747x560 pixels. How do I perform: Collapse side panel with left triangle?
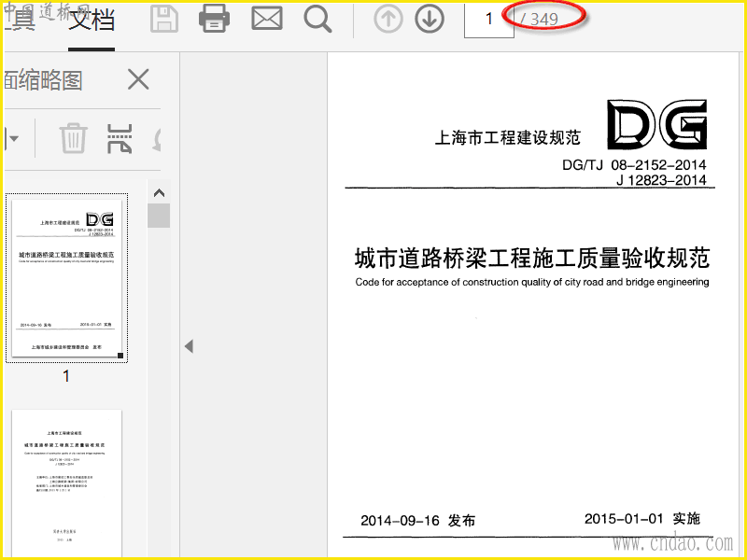click(x=190, y=346)
